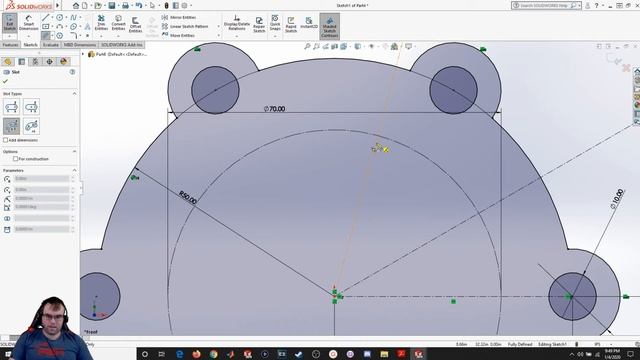
Task: Click the first Parameters value field
Action: tap(42, 179)
